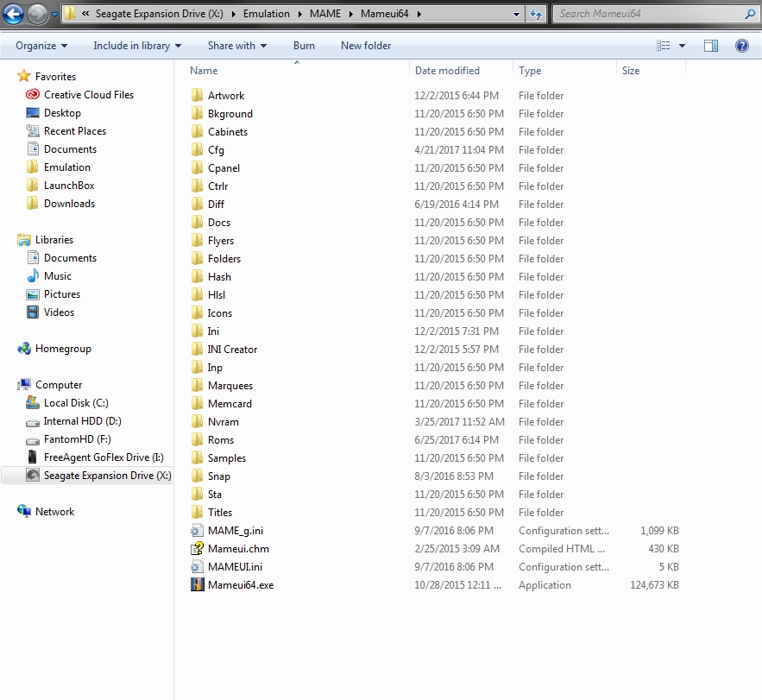Click the Burn toolbar button
Screen dimensions: 762x700
coord(304,46)
